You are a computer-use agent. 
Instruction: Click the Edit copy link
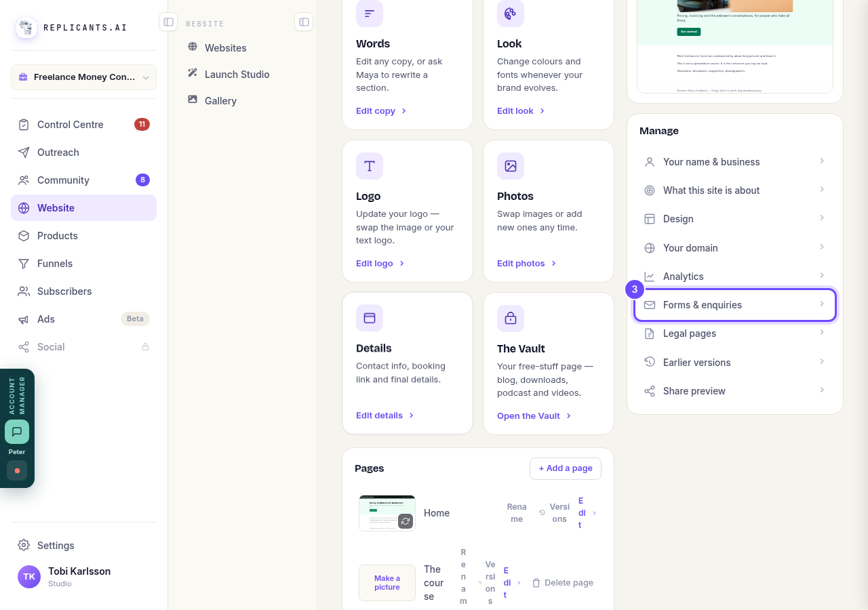(381, 110)
